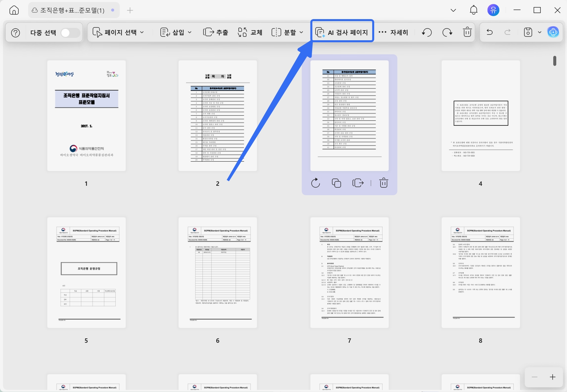Screen dimensions: 567x392
Task: Click the vertical scrollbar thumb
Action: [x=555, y=61]
